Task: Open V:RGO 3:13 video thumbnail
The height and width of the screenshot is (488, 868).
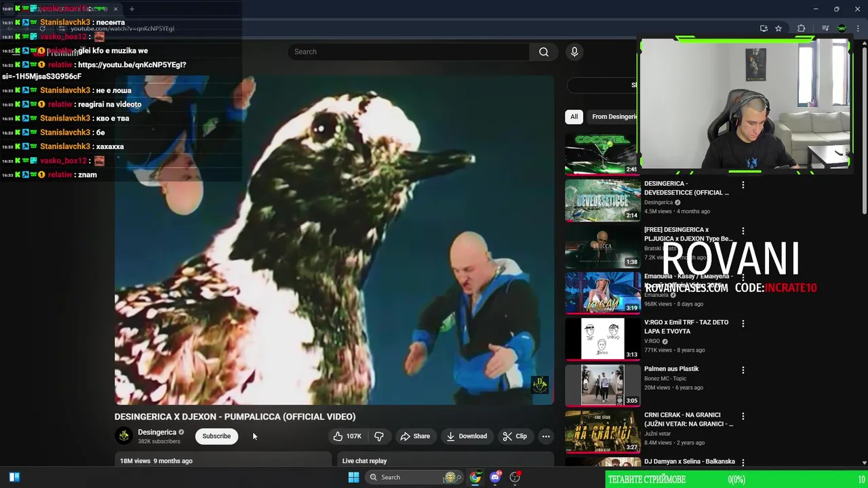Action: point(602,338)
